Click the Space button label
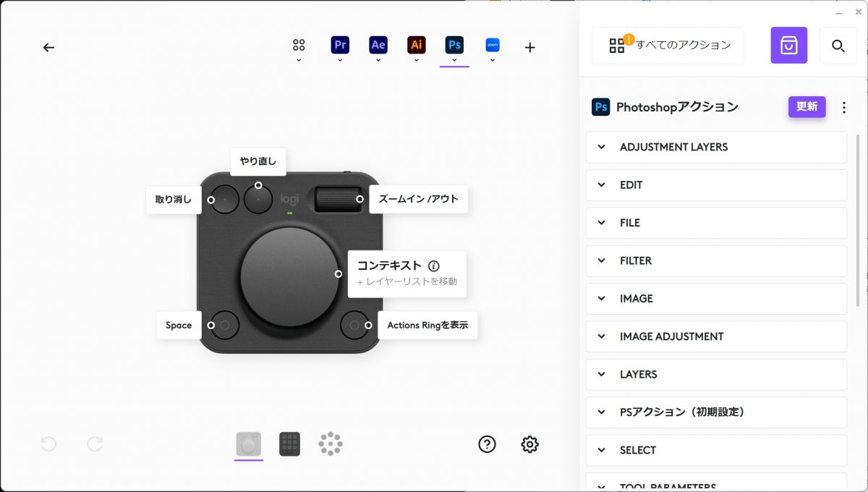This screenshot has height=492, width=868. pos(179,326)
